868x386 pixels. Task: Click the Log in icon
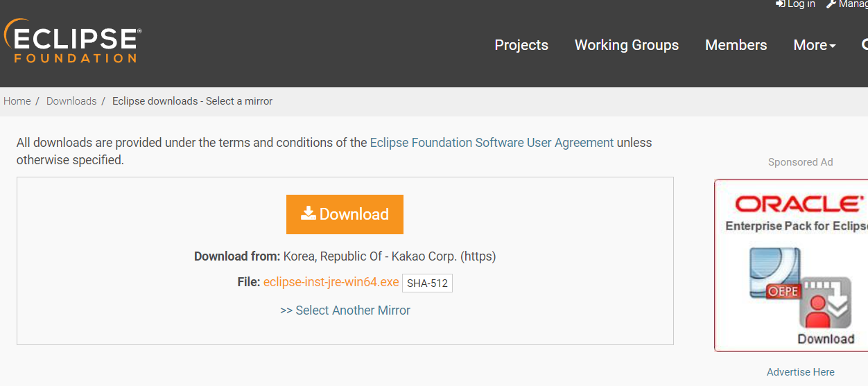(781, 4)
